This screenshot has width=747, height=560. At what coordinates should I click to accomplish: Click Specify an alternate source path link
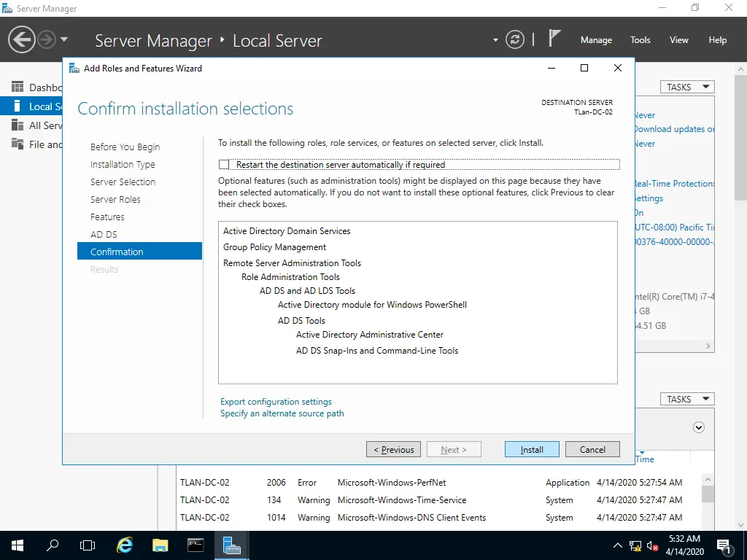282,413
